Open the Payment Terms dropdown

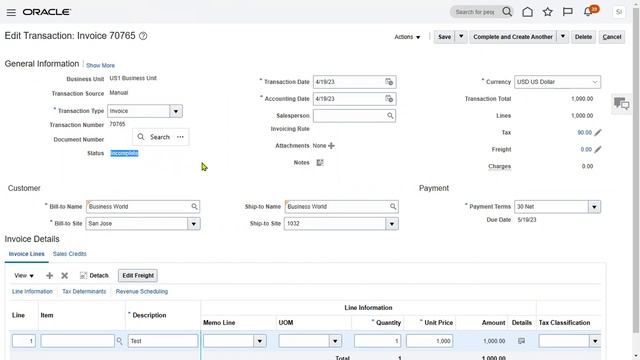pyautogui.click(x=594, y=207)
